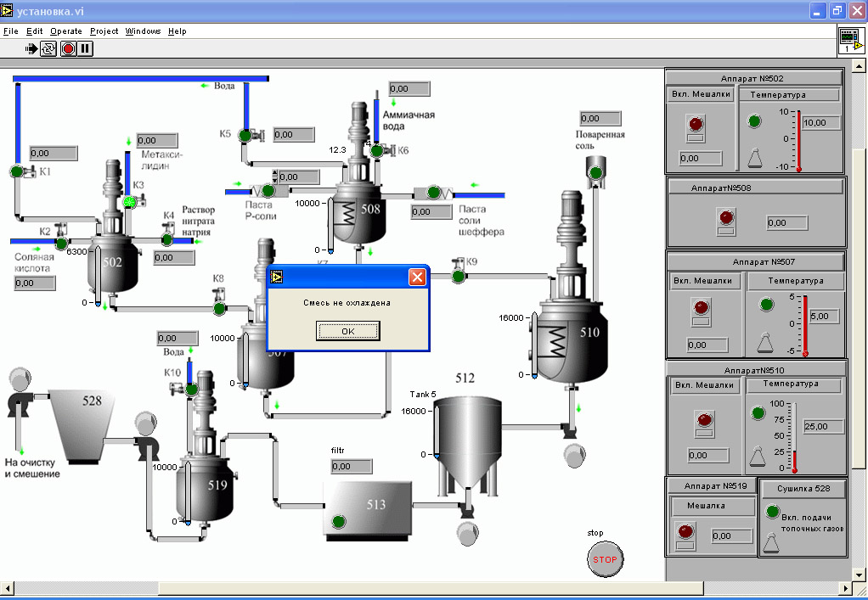The height and width of the screenshot is (600, 868).
Task: Click the LabVIEW icon in dialog title
Action: click(278, 276)
